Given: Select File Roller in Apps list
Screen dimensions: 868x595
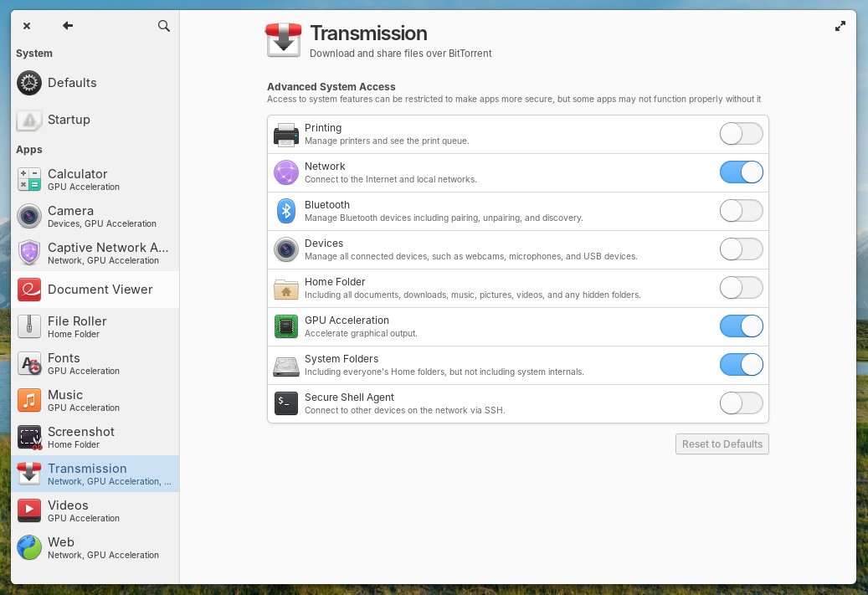Looking at the screenshot, I should point(95,326).
